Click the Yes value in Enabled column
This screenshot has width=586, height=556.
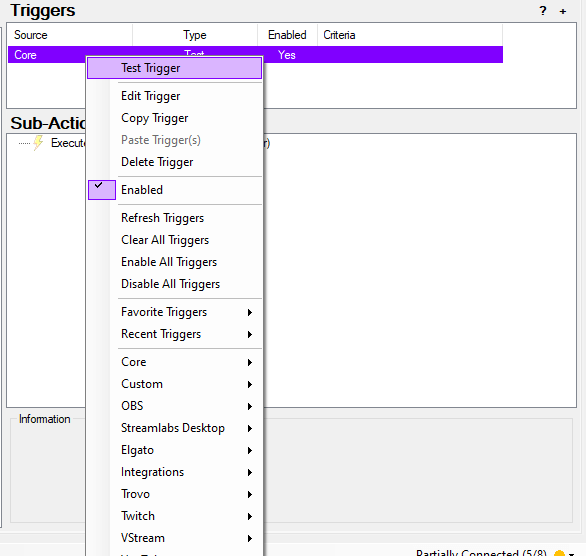pos(287,55)
